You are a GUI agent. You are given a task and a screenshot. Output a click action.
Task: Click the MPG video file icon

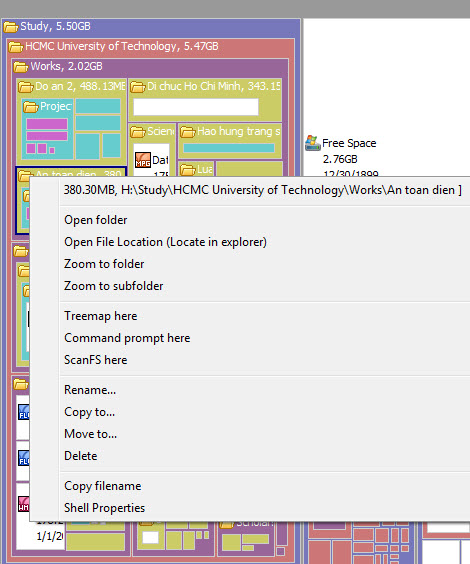click(143, 160)
